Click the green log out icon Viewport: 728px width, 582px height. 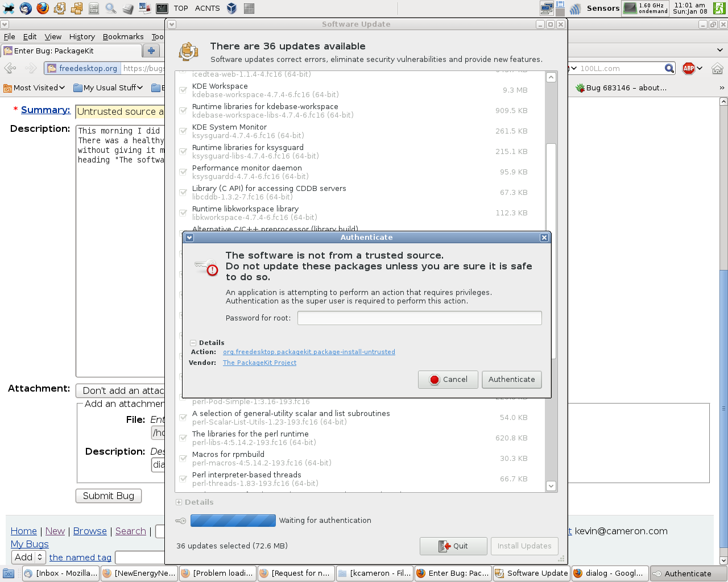point(719,8)
